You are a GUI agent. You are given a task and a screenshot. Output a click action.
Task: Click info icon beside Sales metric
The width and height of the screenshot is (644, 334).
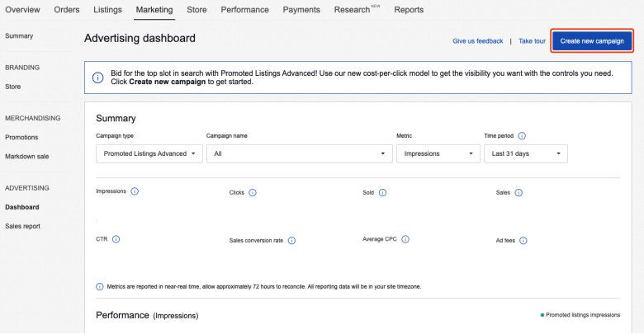coord(519,193)
